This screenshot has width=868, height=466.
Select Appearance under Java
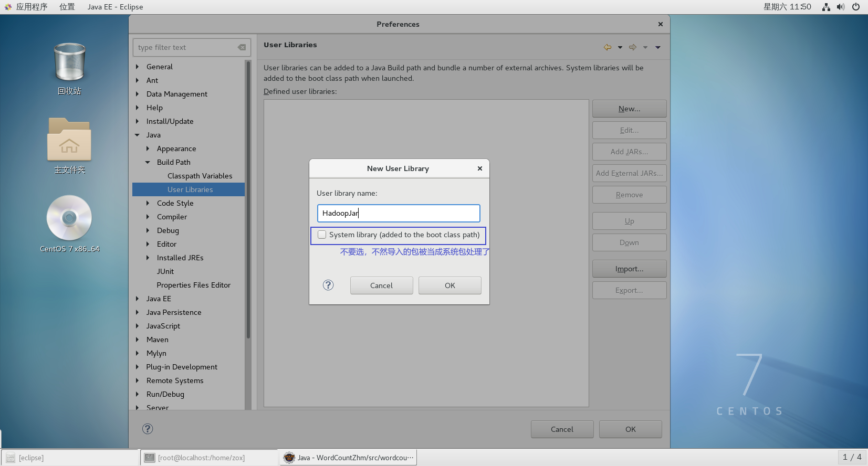(x=176, y=149)
